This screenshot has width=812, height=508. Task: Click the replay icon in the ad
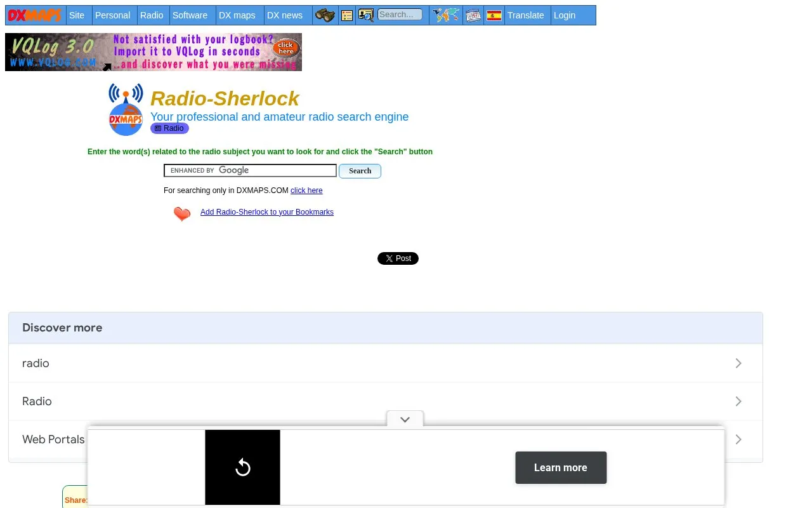[x=242, y=467]
